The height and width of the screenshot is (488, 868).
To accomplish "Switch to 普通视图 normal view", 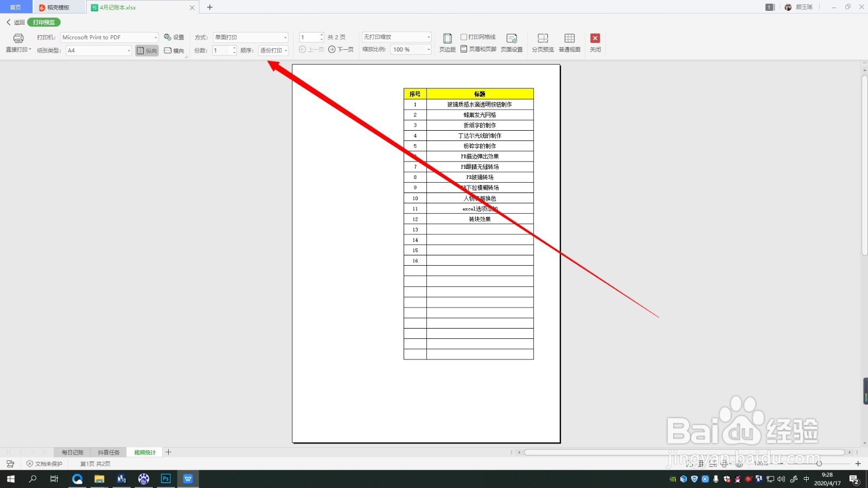I will pyautogui.click(x=570, y=43).
